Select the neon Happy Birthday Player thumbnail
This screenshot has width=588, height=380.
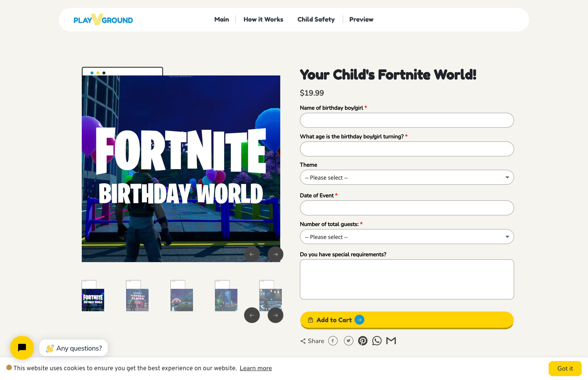pyautogui.click(x=137, y=300)
